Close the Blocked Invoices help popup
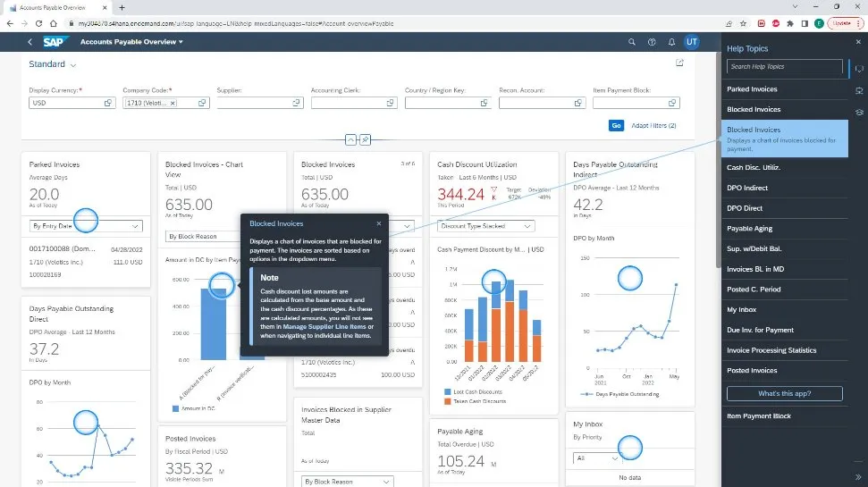The height and width of the screenshot is (487, 868). 379,223
